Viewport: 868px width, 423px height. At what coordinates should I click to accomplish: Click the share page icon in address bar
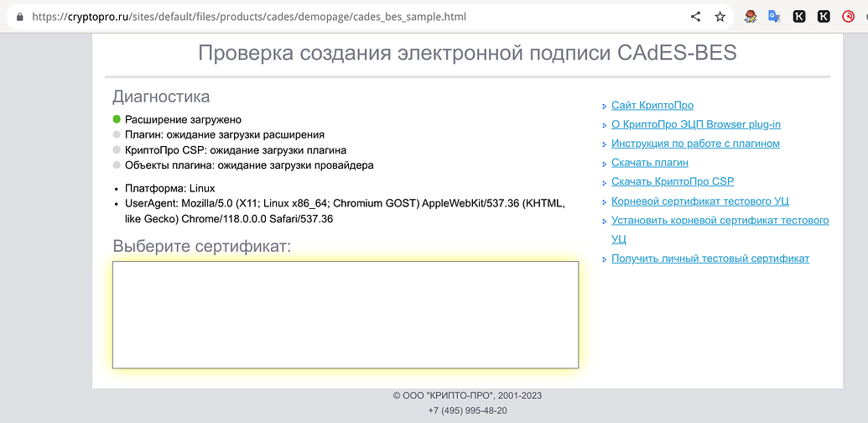[695, 17]
